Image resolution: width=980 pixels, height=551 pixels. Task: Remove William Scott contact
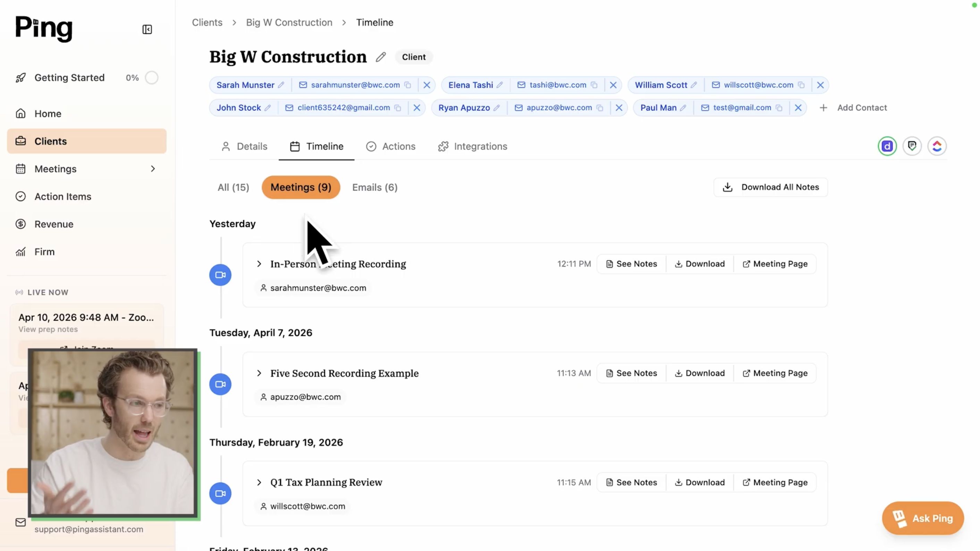(x=820, y=85)
